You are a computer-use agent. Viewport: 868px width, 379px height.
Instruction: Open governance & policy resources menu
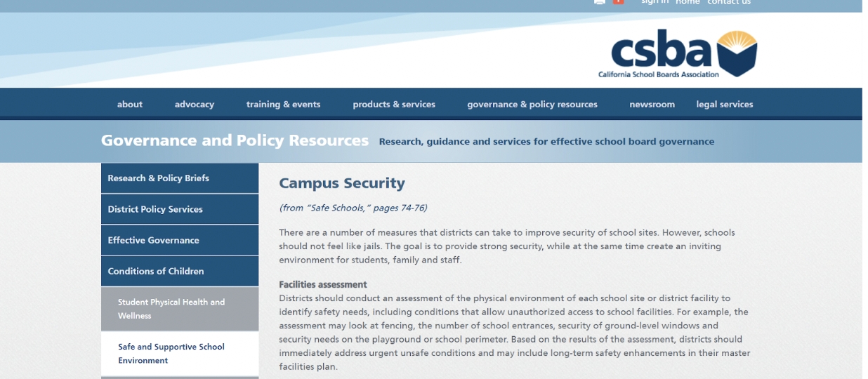click(x=532, y=104)
